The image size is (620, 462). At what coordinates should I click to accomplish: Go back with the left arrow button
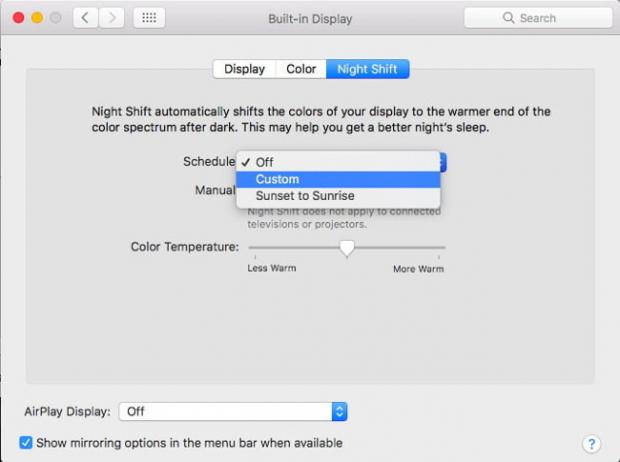84,18
